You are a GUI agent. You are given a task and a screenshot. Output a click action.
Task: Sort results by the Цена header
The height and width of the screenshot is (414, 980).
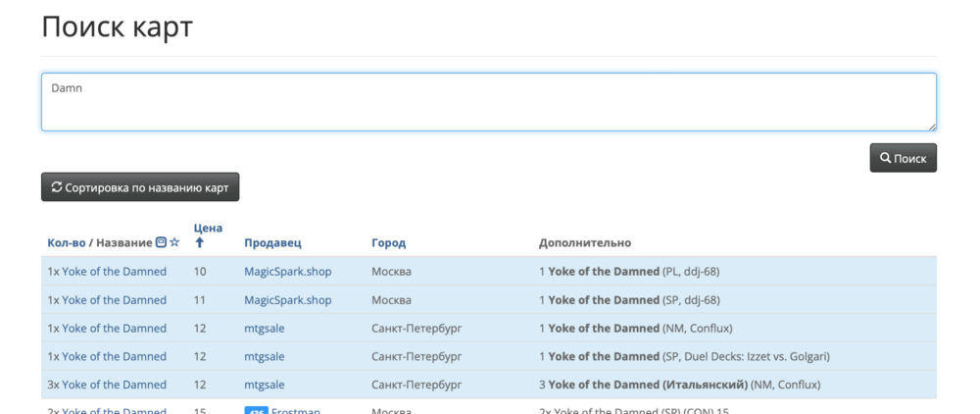point(209,228)
